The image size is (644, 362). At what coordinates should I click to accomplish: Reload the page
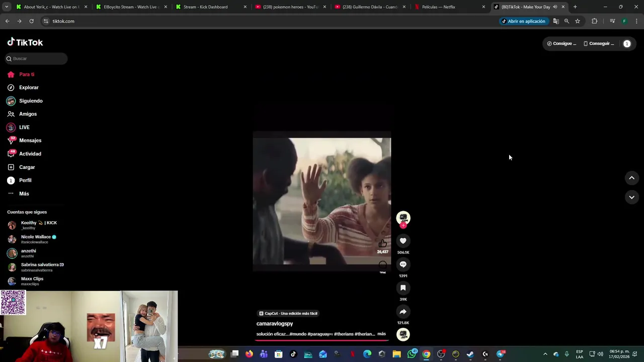pyautogui.click(x=31, y=21)
